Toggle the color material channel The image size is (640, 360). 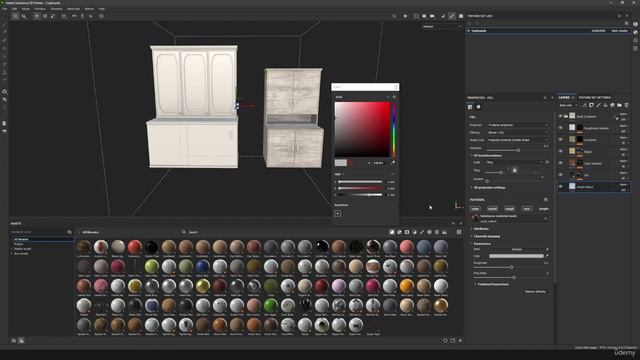click(x=475, y=209)
